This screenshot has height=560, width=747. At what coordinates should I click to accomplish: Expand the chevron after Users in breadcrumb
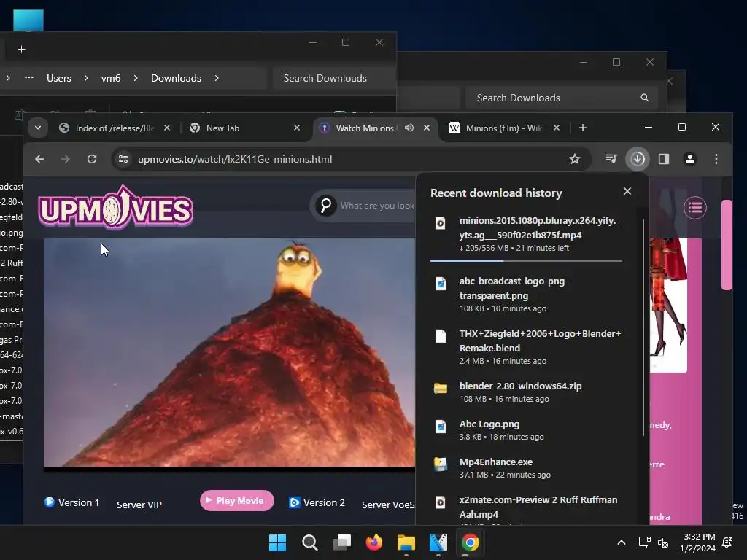pyautogui.click(x=86, y=78)
